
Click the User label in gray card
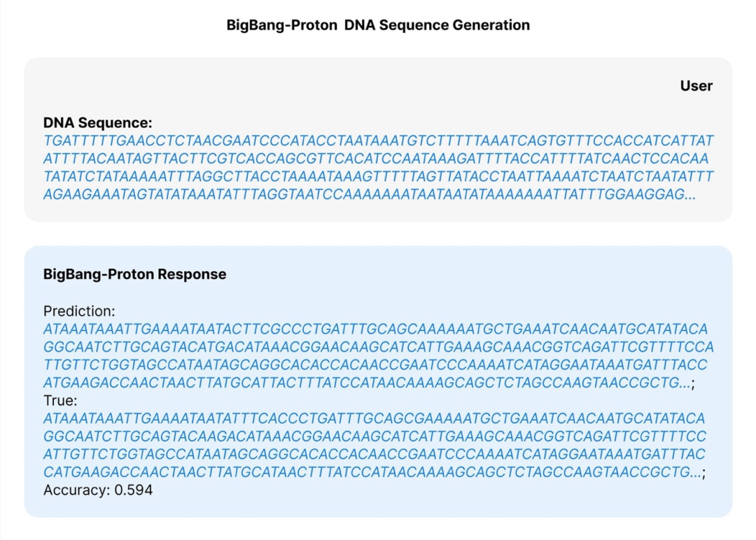point(696,86)
